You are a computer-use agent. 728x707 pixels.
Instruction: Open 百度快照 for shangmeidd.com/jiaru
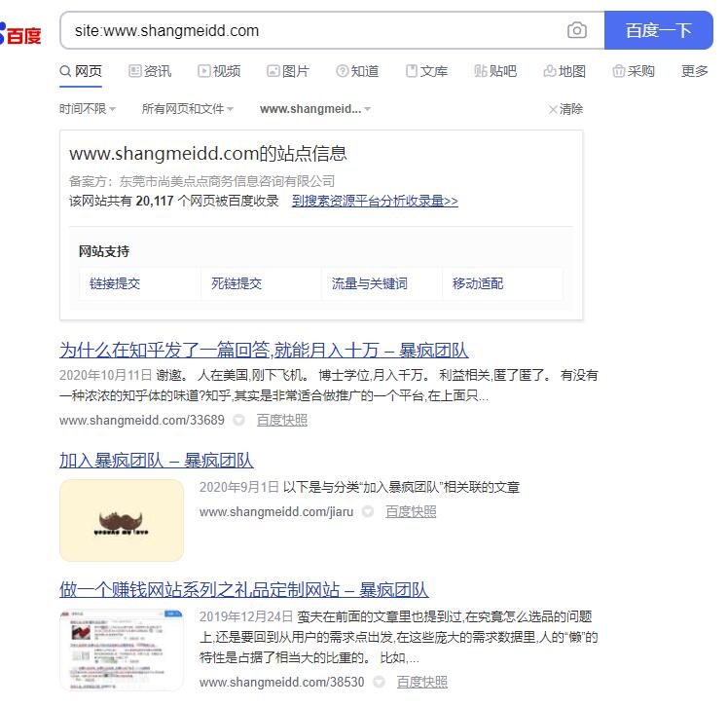coord(411,512)
